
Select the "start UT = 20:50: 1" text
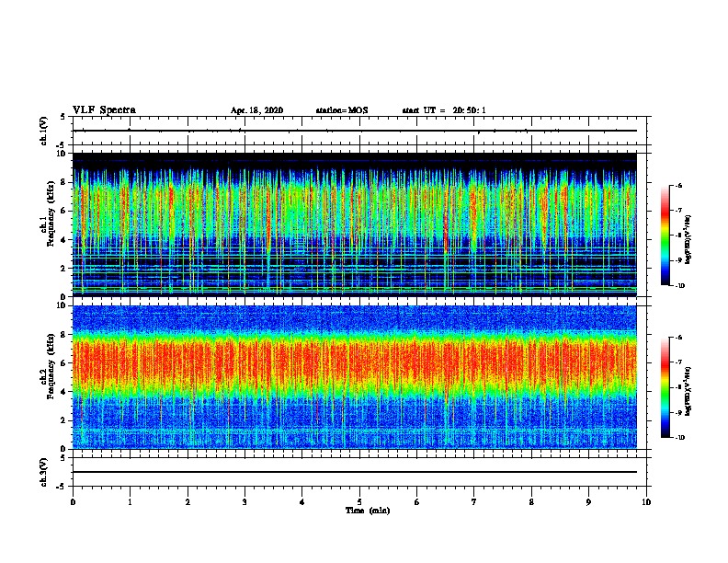[x=444, y=110]
